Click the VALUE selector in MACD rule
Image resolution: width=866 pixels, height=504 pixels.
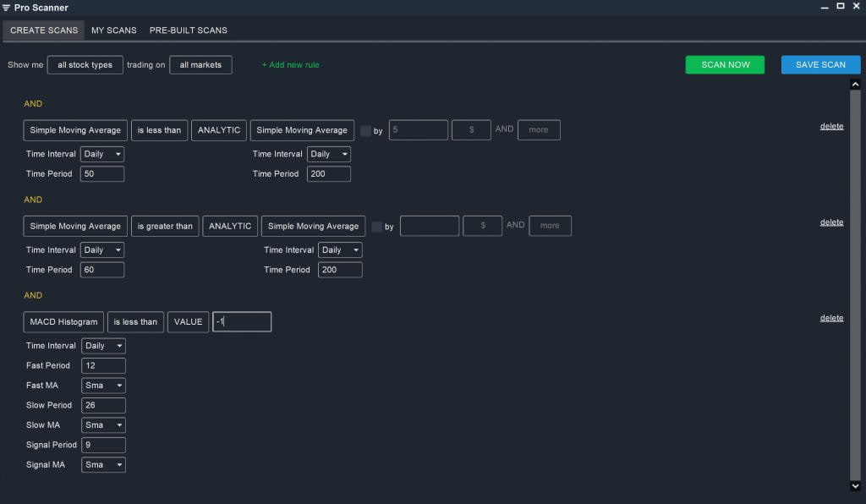(188, 322)
